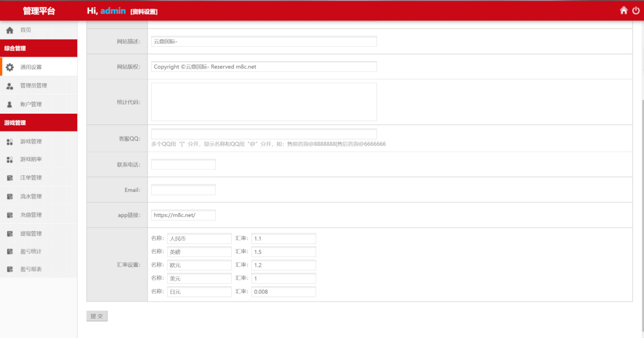644x338 pixels.
Task: Click the house icon beside 首页
Action: 10,30
